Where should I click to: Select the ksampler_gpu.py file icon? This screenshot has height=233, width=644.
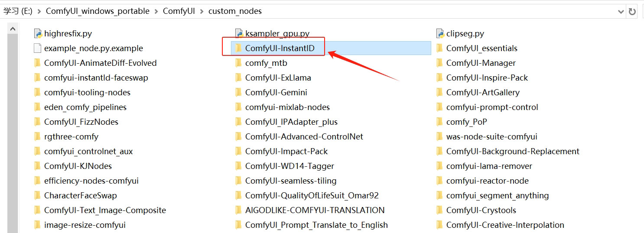point(238,33)
